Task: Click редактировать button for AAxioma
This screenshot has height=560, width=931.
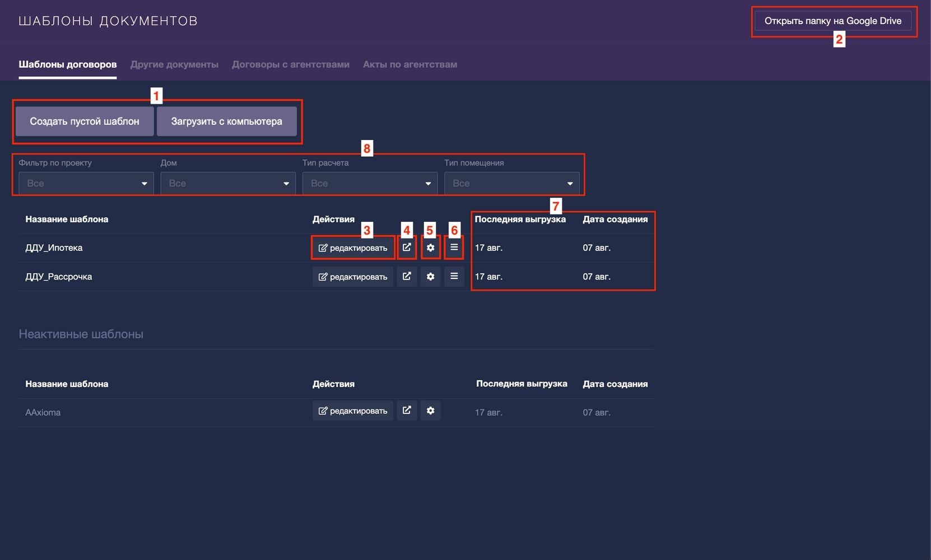Action: click(353, 410)
